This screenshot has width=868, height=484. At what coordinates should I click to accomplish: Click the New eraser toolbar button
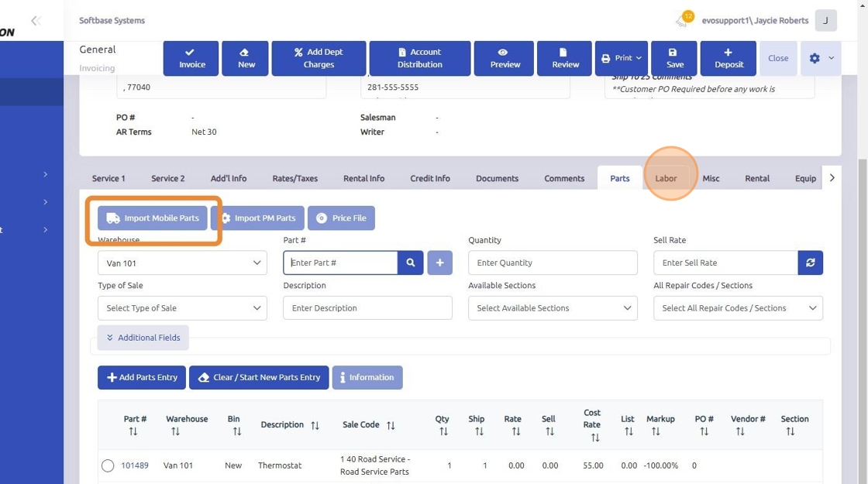click(x=246, y=58)
